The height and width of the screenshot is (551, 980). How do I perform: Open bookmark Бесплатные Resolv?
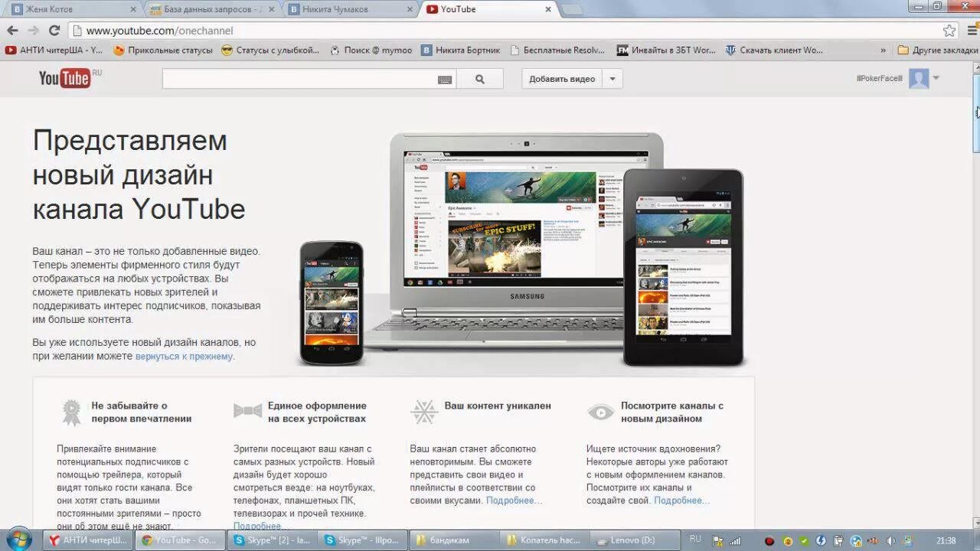click(557, 51)
